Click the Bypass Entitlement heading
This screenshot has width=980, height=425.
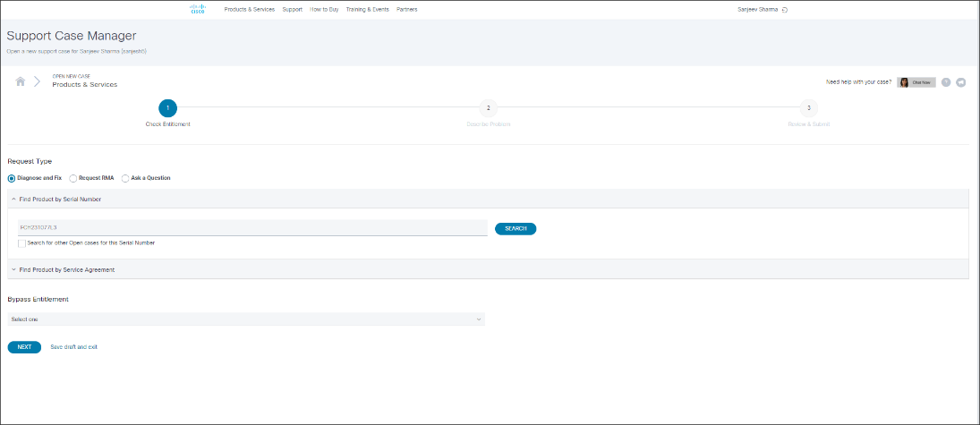coord(38,300)
